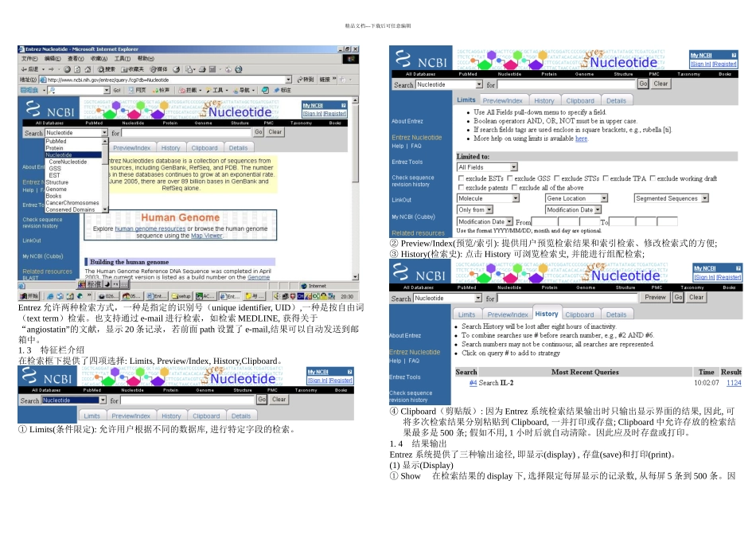Click the NCBI logo in the Internet Explorer window
Image resolution: width=756 pixels, height=535 pixels.
pos(49,110)
